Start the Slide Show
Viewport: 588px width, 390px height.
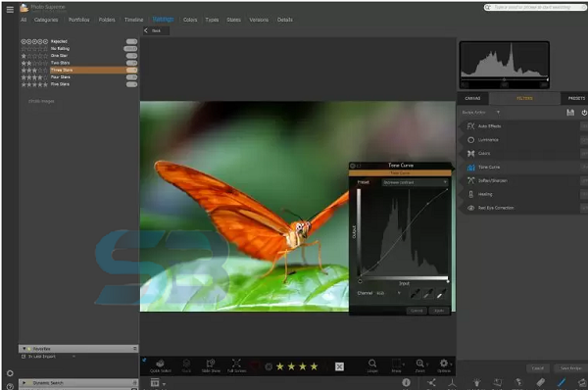pyautogui.click(x=211, y=366)
